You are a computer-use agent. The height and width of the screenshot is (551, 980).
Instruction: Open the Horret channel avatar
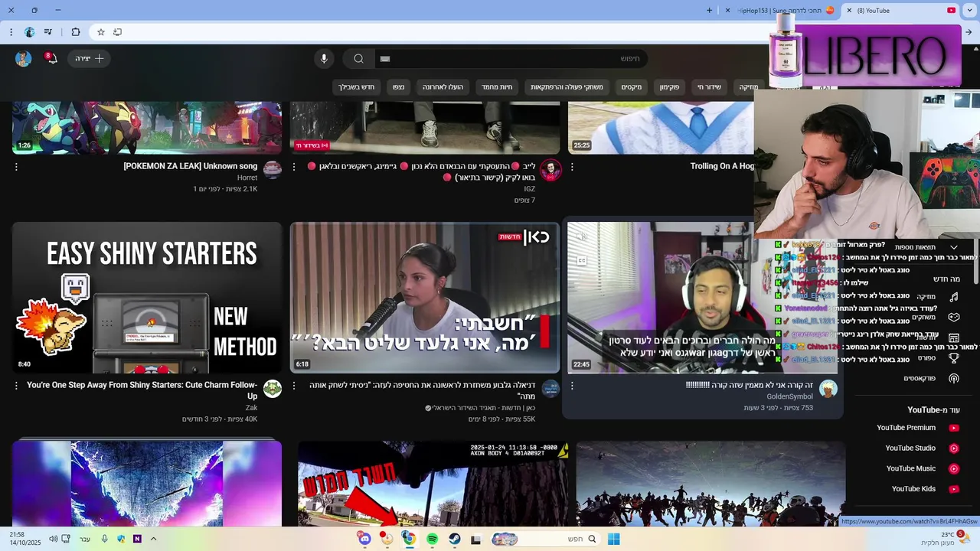(x=273, y=170)
